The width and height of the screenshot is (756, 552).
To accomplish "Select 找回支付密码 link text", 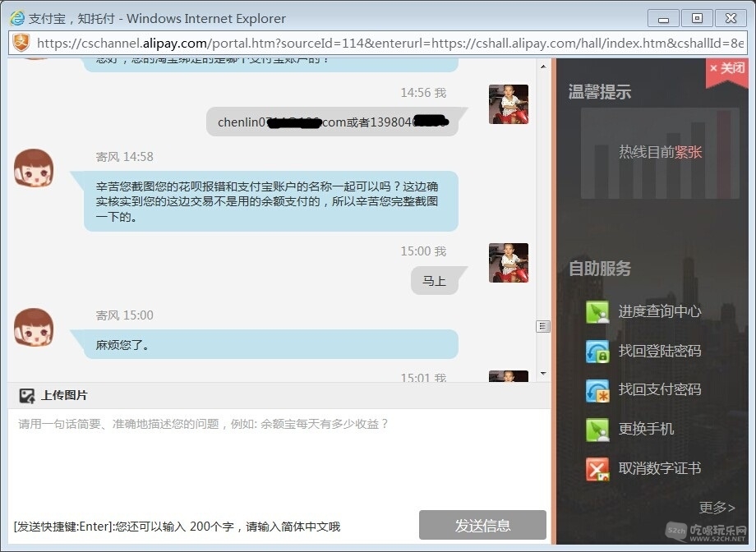I will coord(660,389).
